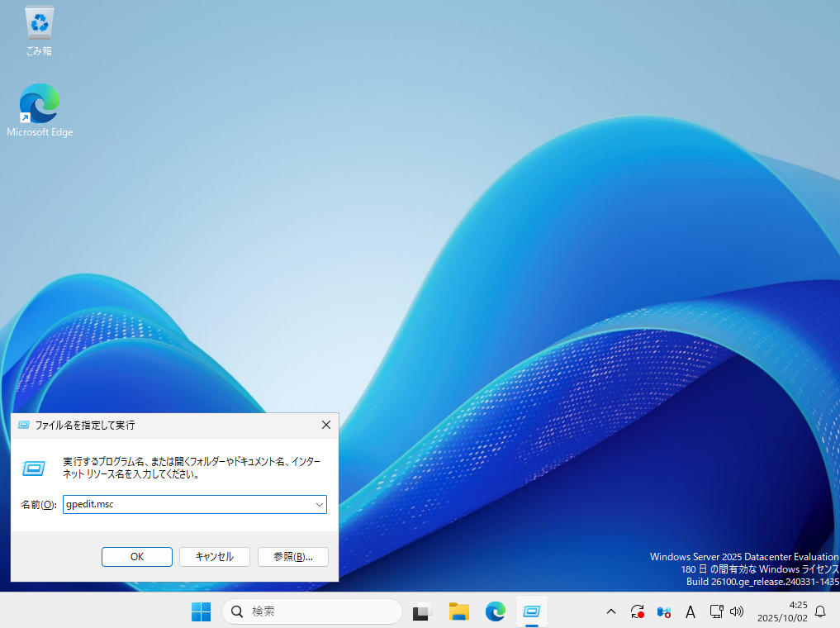840x628 pixels.
Task: Click the キャンセル button
Action: click(x=215, y=557)
